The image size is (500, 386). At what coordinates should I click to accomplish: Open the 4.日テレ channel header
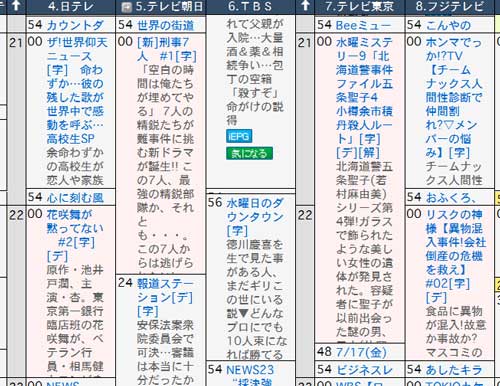pos(71,6)
